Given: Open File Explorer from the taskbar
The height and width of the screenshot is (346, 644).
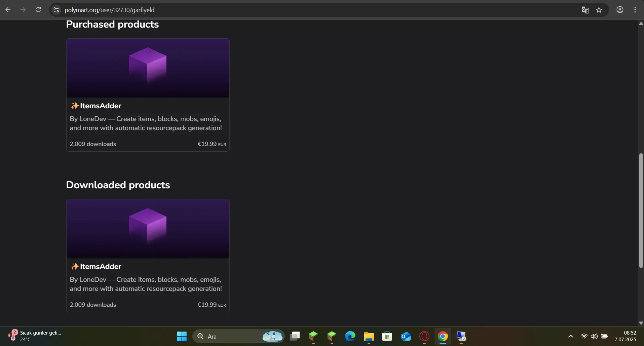Looking at the screenshot, I should (x=369, y=336).
